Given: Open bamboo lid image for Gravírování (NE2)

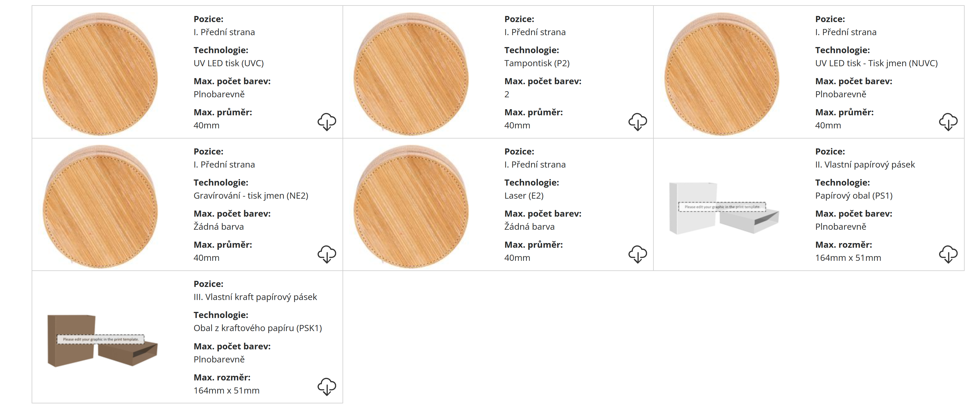Looking at the screenshot, I should tap(100, 207).
